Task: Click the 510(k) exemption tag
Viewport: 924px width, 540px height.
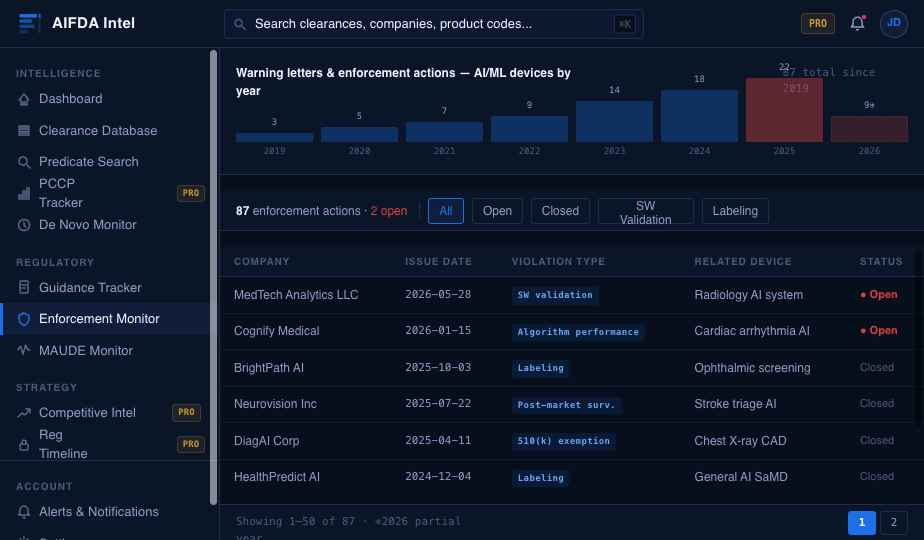Action: pyautogui.click(x=563, y=441)
